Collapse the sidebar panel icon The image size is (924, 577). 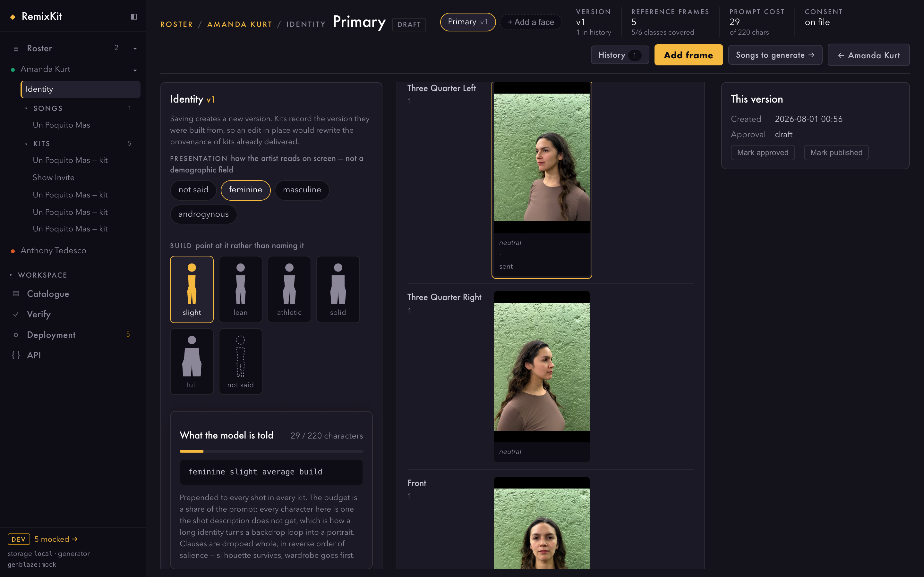coord(134,16)
